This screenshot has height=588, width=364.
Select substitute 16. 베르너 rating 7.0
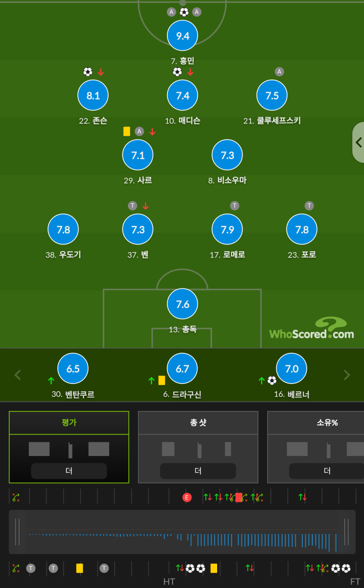[x=292, y=369]
